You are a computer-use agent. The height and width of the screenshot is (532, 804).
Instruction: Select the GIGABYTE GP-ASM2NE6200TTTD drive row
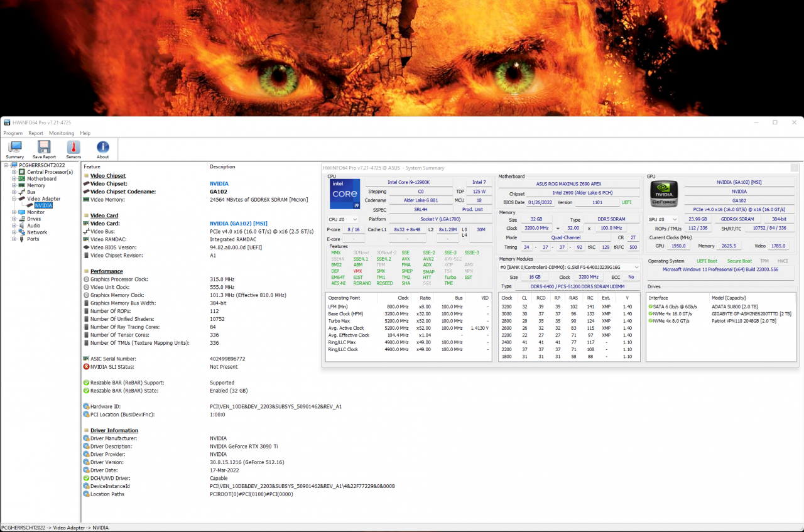click(x=722, y=313)
